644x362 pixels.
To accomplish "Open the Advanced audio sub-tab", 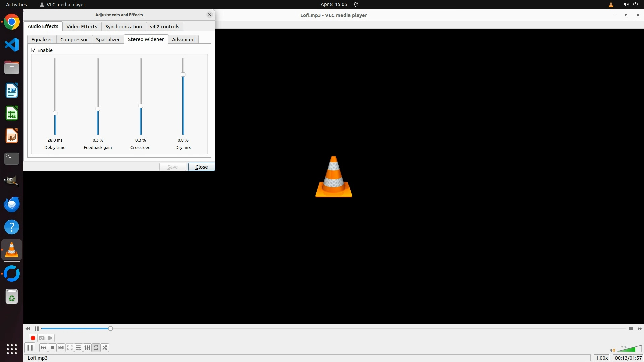I will (x=183, y=40).
